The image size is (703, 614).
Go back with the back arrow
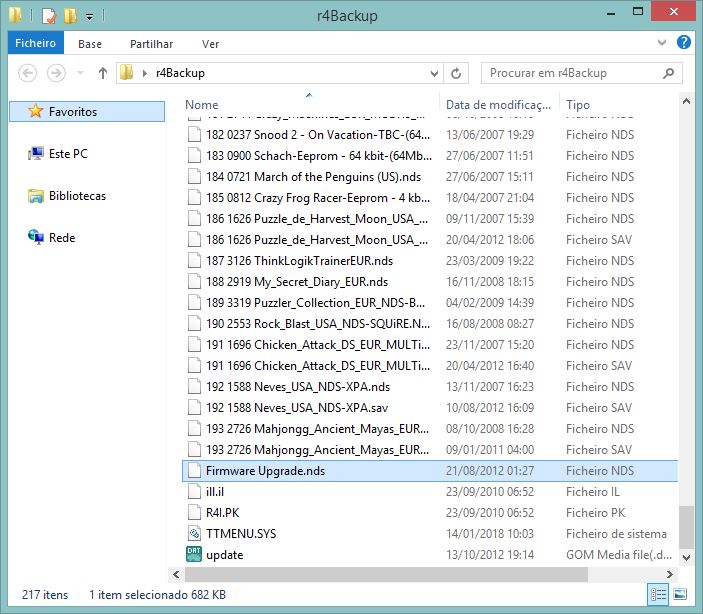click(x=27, y=73)
